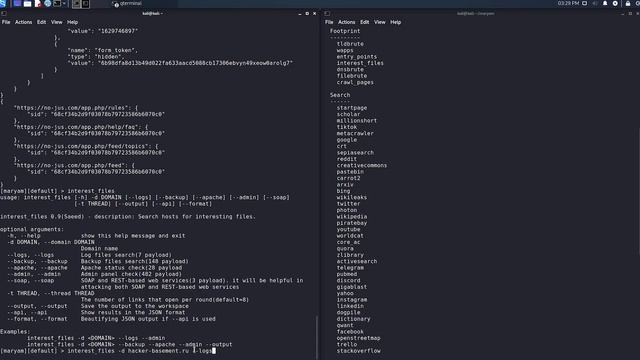Open File menu in right terminal

point(329,22)
